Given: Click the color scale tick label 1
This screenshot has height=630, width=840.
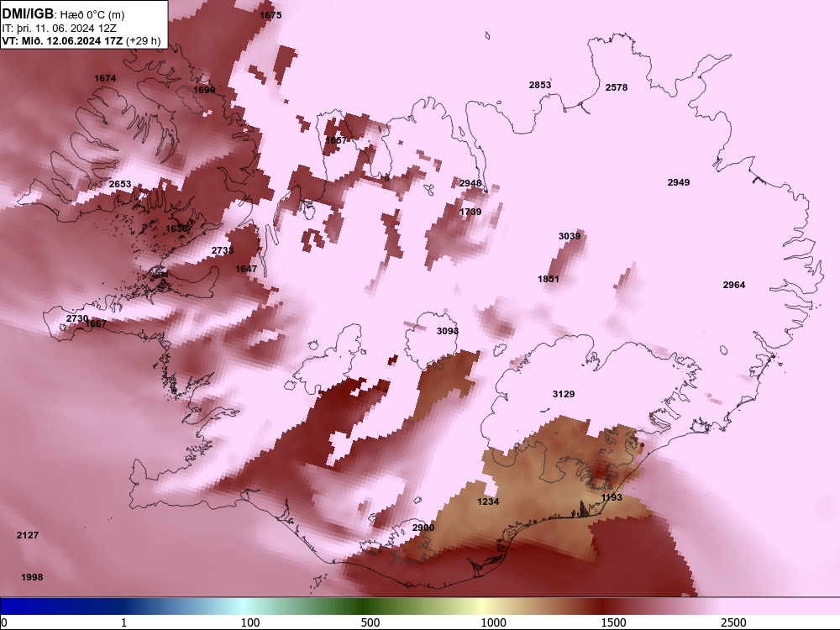Looking at the screenshot, I should (123, 622).
